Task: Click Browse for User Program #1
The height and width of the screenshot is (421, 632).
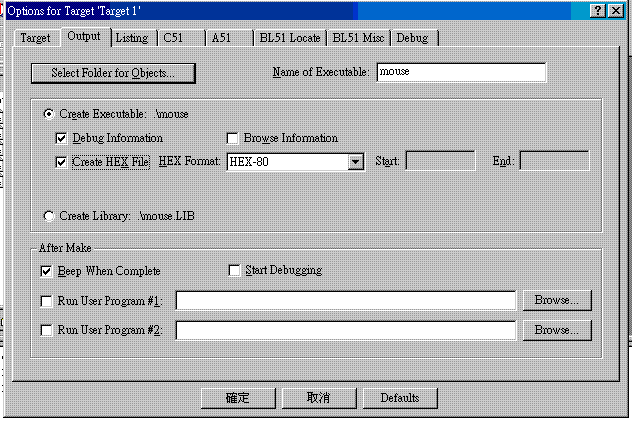Action: coord(555,300)
